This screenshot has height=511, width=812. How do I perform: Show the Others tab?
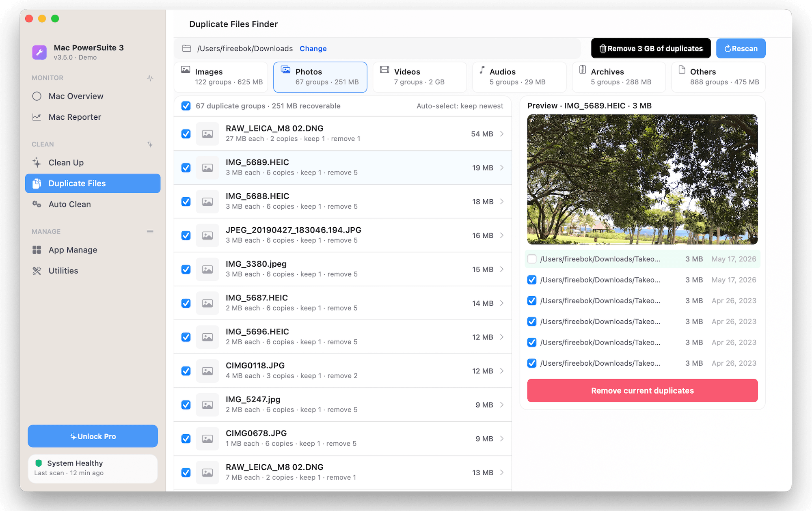718,77
